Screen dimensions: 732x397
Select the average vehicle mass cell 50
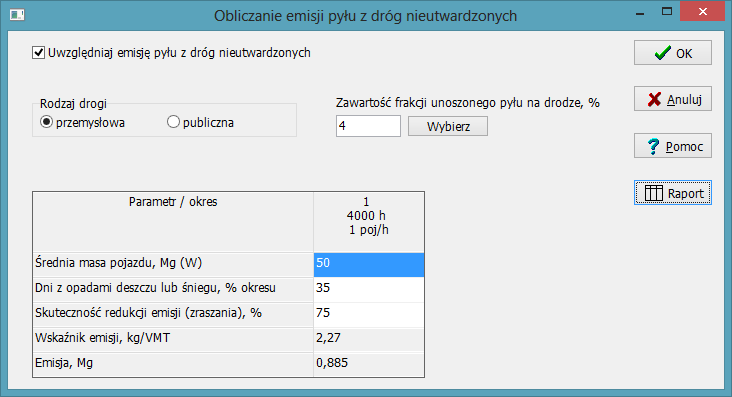pos(369,263)
